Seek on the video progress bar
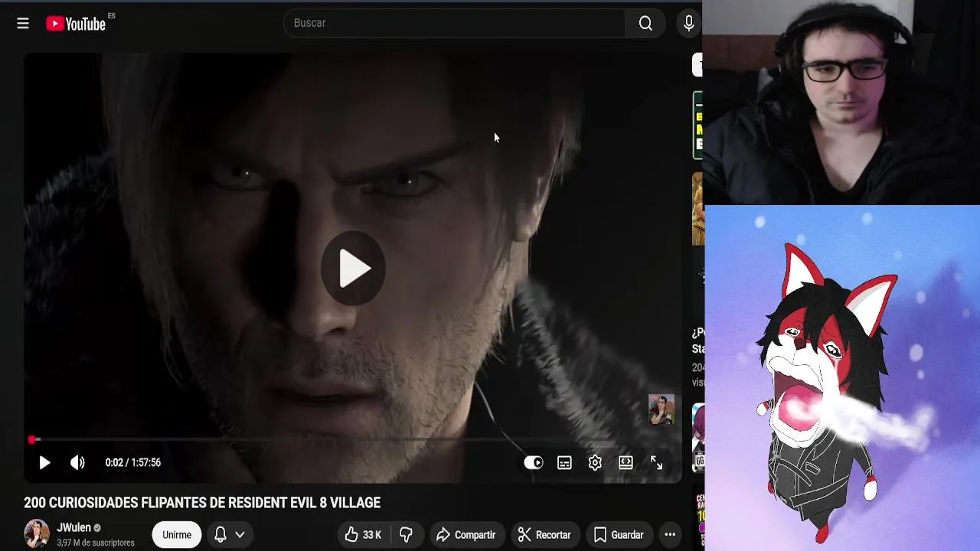 (352, 439)
